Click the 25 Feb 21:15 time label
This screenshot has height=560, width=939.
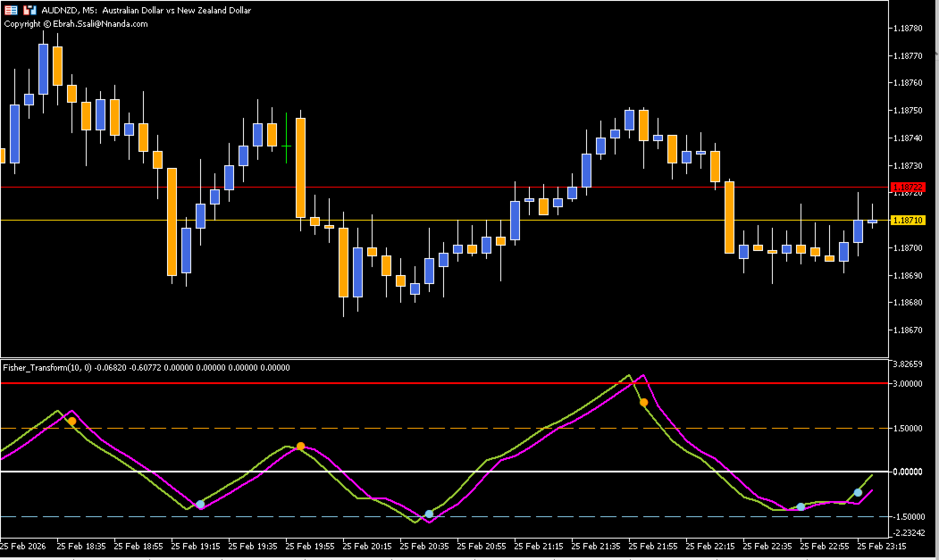539,547
